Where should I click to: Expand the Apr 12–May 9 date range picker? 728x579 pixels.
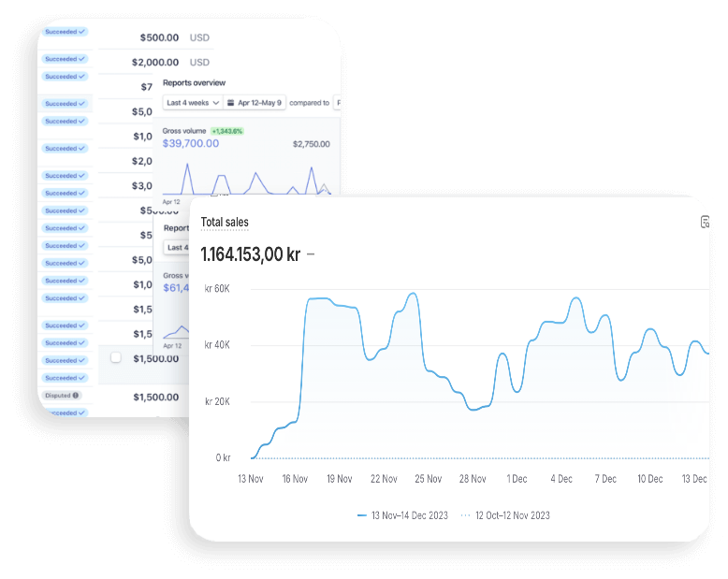tap(255, 103)
